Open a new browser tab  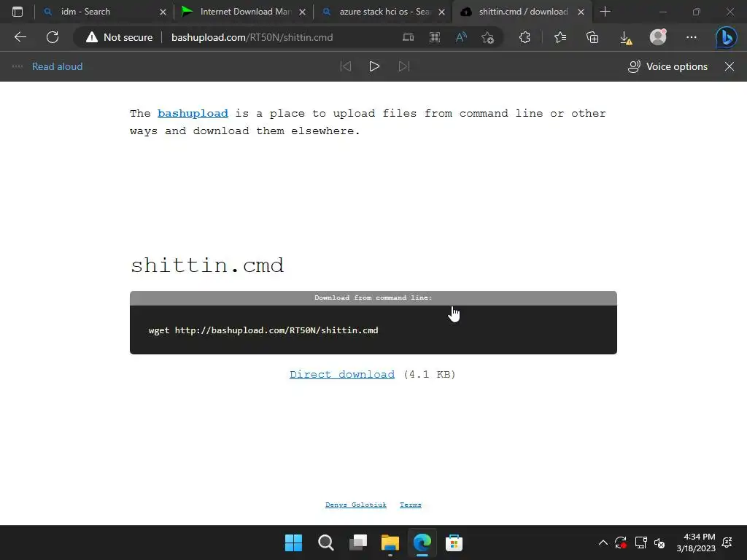pyautogui.click(x=605, y=12)
